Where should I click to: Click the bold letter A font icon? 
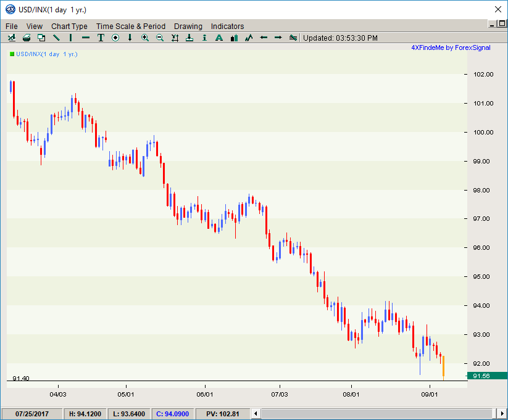(x=219, y=38)
